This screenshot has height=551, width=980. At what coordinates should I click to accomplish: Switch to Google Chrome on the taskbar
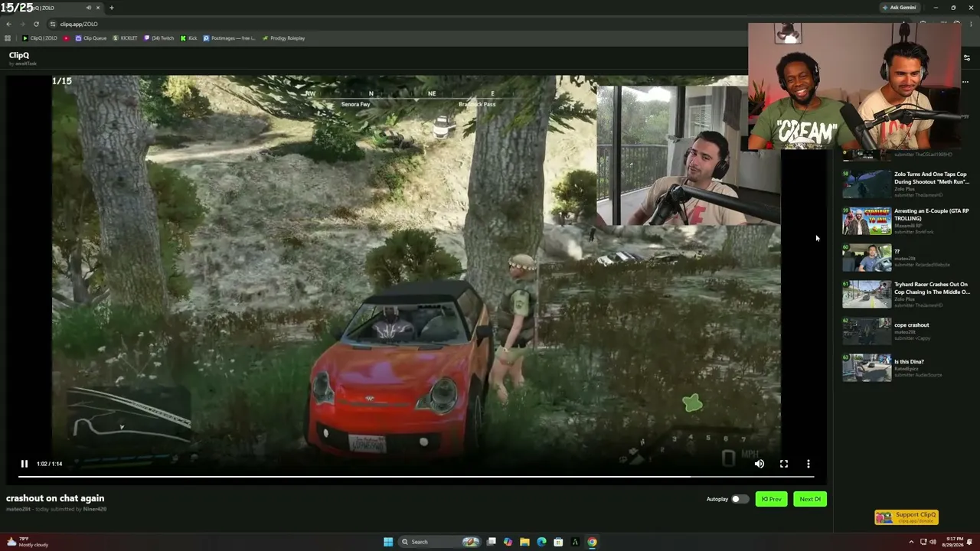592,542
